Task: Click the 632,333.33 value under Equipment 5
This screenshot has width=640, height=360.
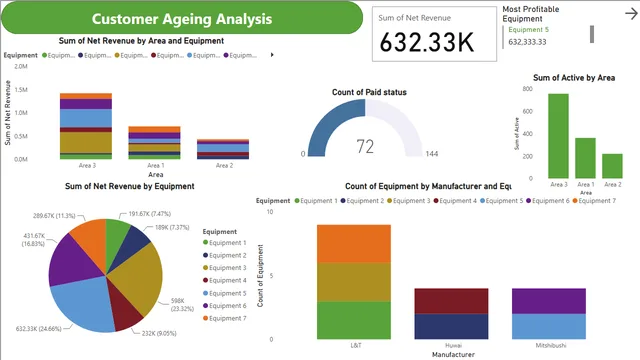Action: click(x=527, y=42)
